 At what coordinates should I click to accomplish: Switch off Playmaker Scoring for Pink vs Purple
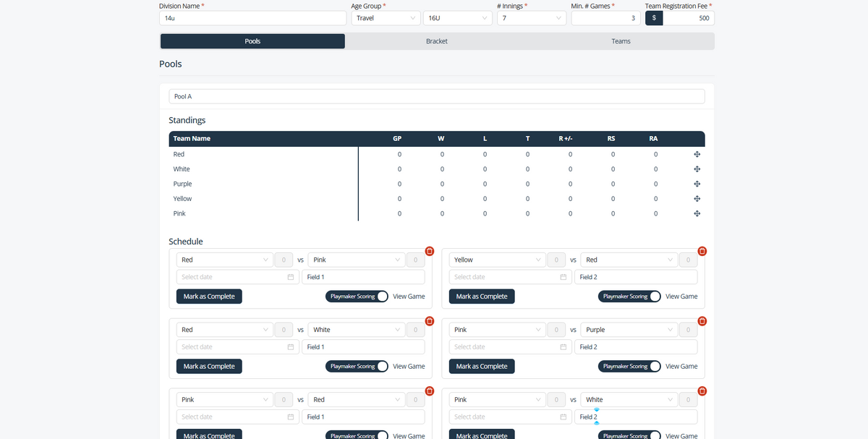pyautogui.click(x=654, y=367)
